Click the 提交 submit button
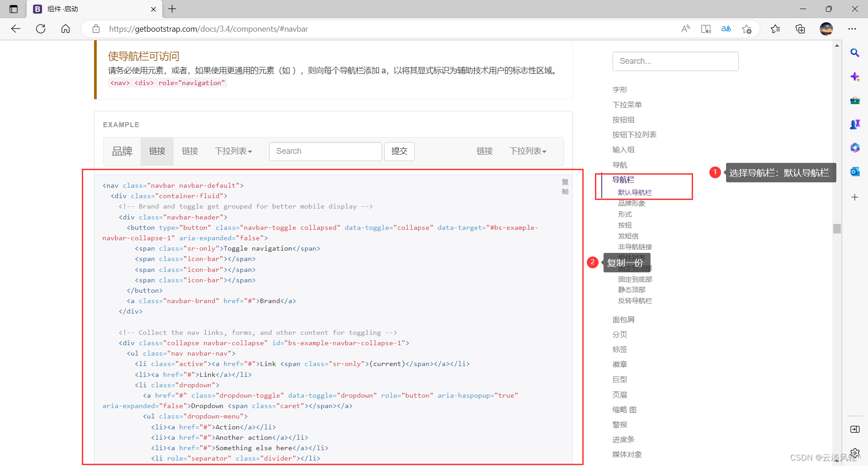 [399, 151]
